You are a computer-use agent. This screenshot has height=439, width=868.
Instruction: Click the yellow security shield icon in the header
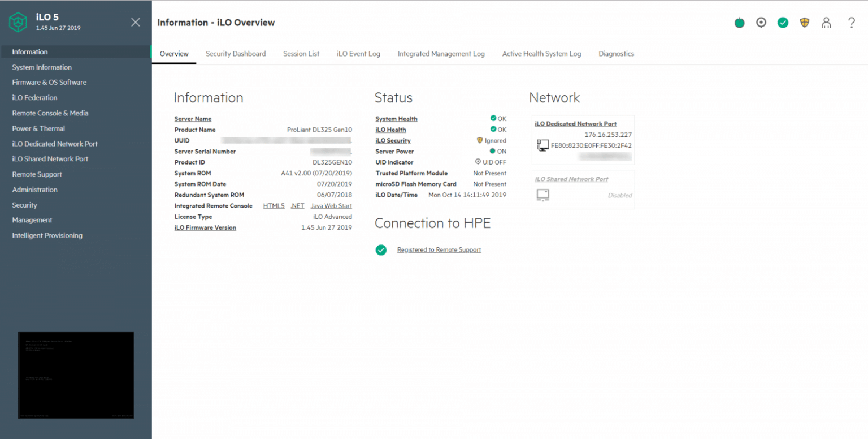click(805, 23)
